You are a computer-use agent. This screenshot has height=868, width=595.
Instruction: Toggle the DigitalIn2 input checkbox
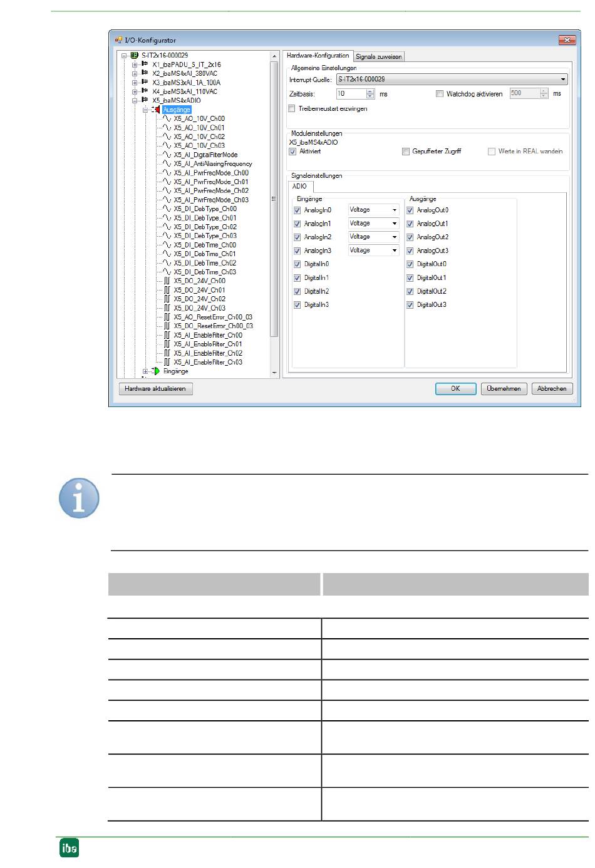pyautogui.click(x=297, y=291)
